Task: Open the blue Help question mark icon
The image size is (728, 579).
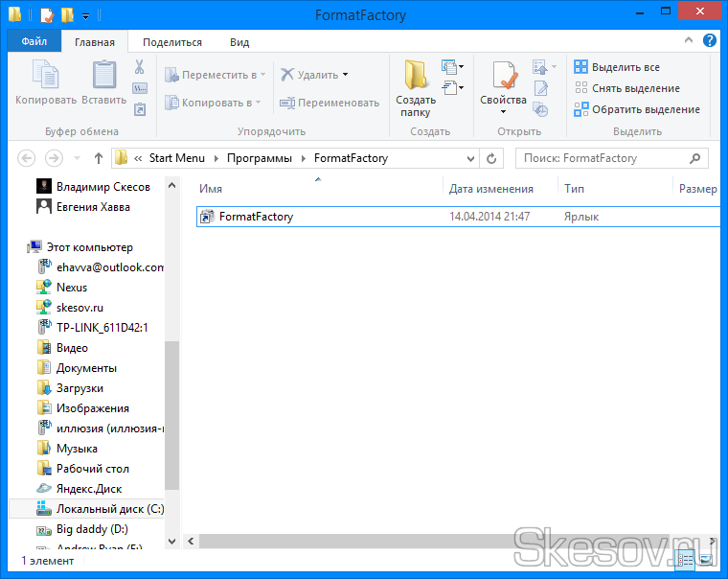Action: pos(710,41)
